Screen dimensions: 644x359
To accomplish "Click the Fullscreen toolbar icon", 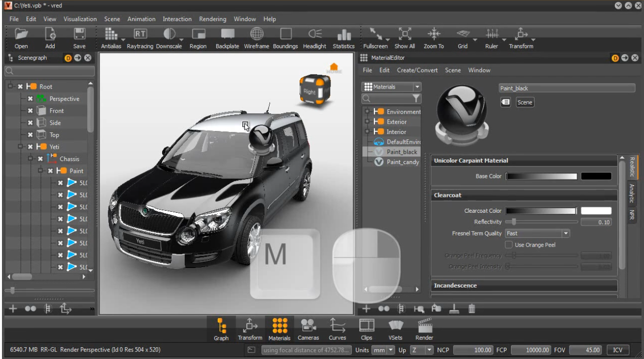I will (x=375, y=34).
